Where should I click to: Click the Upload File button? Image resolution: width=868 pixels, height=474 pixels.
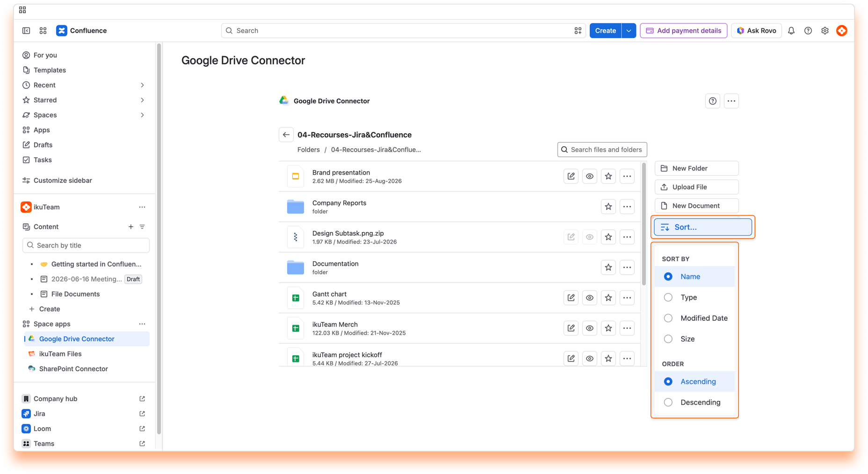(697, 187)
